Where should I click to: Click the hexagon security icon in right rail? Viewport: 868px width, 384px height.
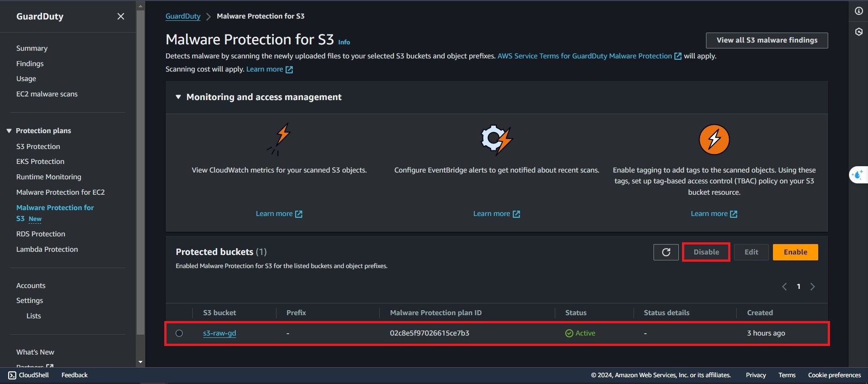pos(858,32)
